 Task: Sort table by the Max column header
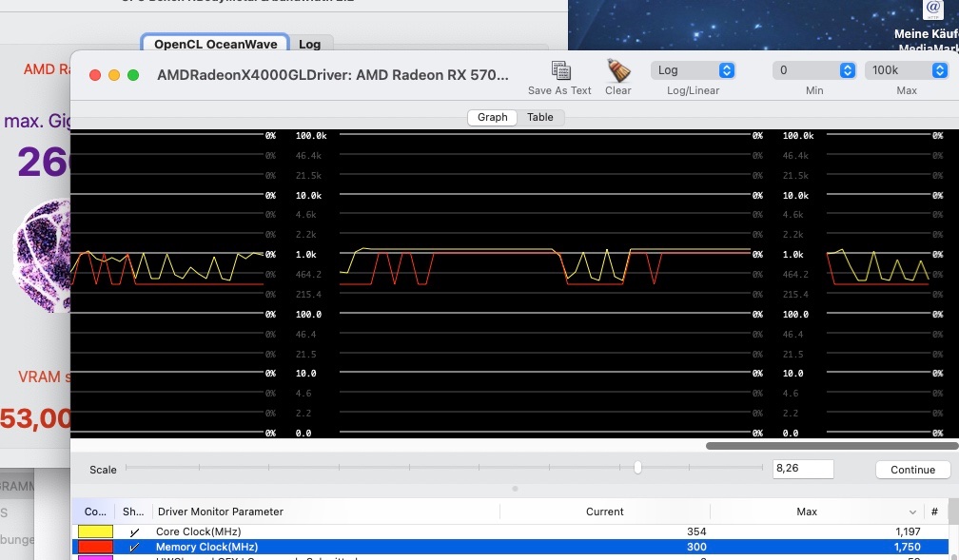click(807, 512)
